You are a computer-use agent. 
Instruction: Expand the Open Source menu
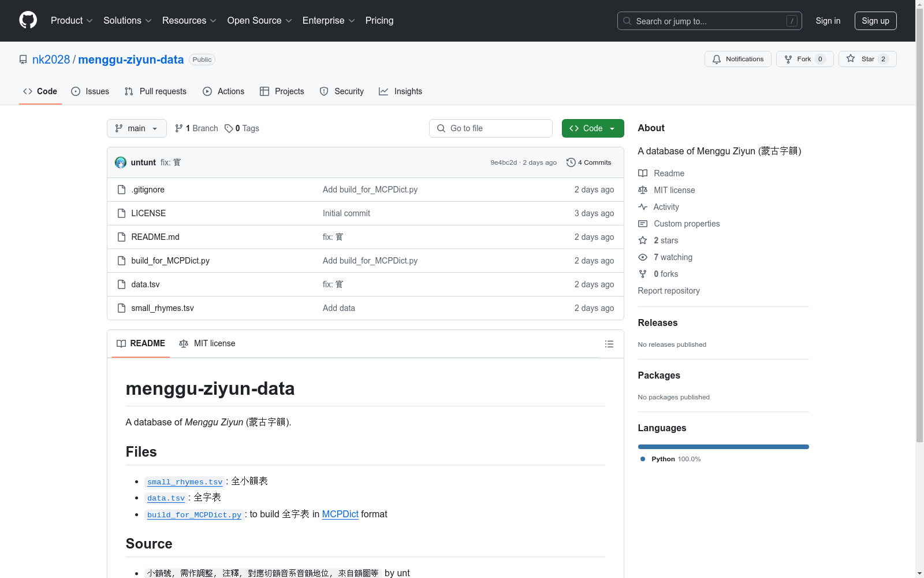click(260, 21)
